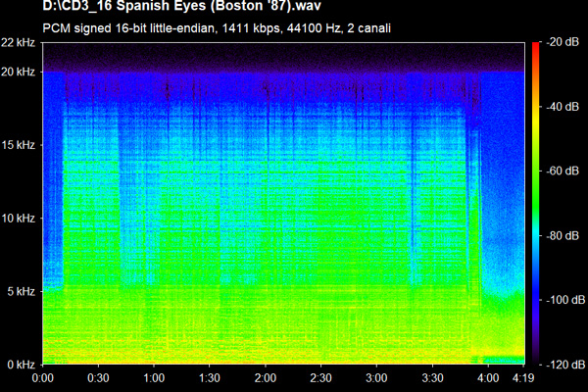Viewport: 588px width, 392px height.
Task: Click the '10 kHz' frequency axis label
Action: click(x=18, y=218)
